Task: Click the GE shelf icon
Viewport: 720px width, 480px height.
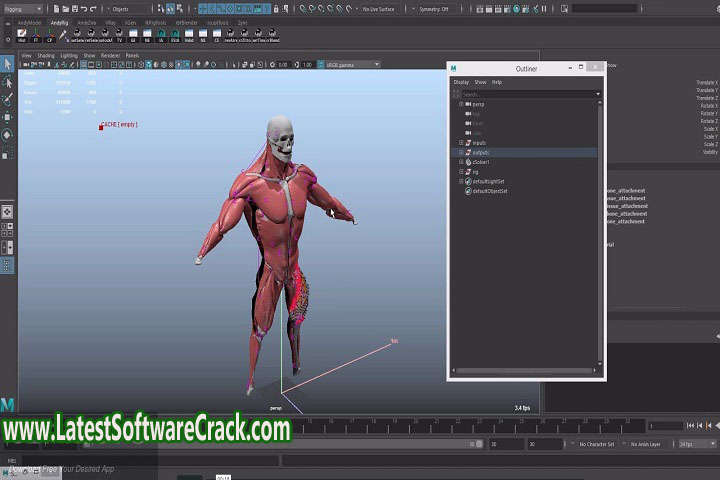Action: tap(133, 35)
